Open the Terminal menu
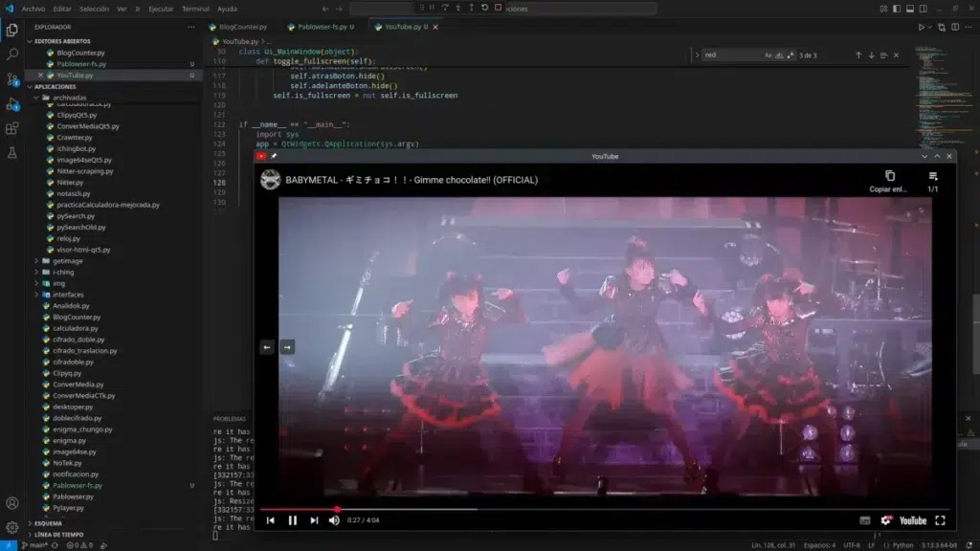The image size is (980, 551). 195,9
